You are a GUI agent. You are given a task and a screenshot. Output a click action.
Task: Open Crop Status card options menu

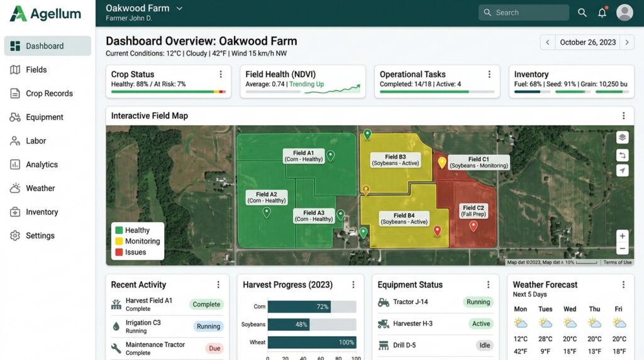221,74
